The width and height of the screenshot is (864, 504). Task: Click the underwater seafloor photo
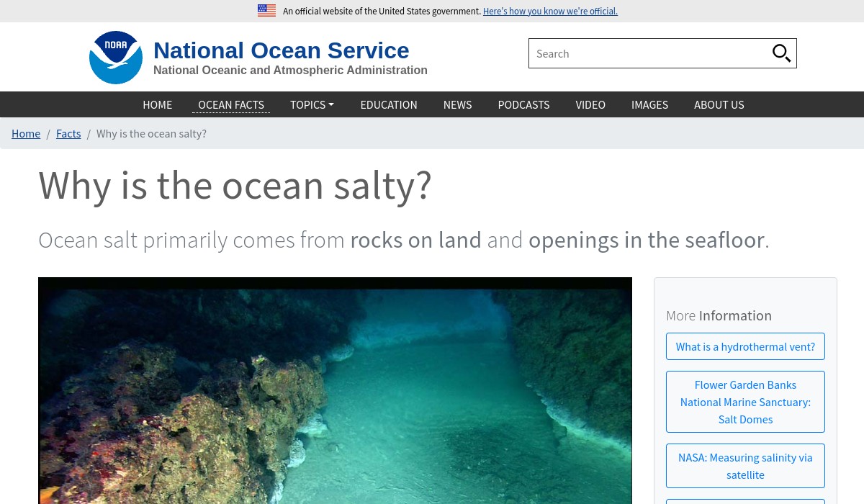[x=335, y=390]
